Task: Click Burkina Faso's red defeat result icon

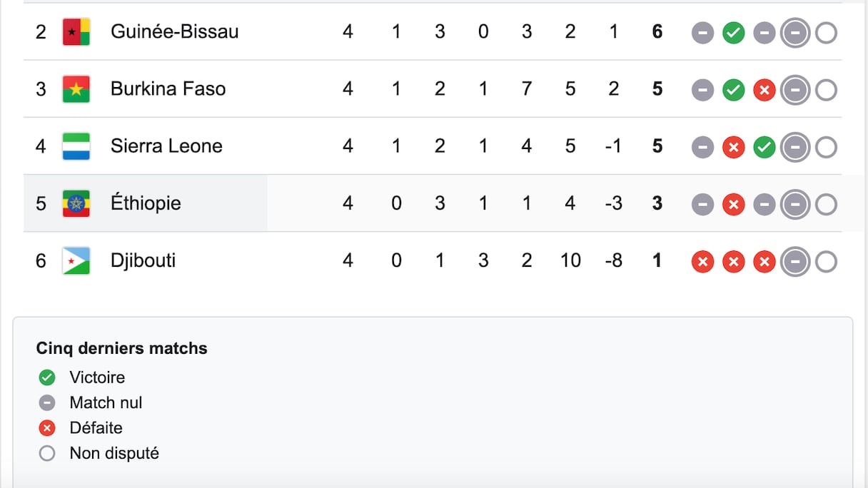Action: tap(764, 90)
